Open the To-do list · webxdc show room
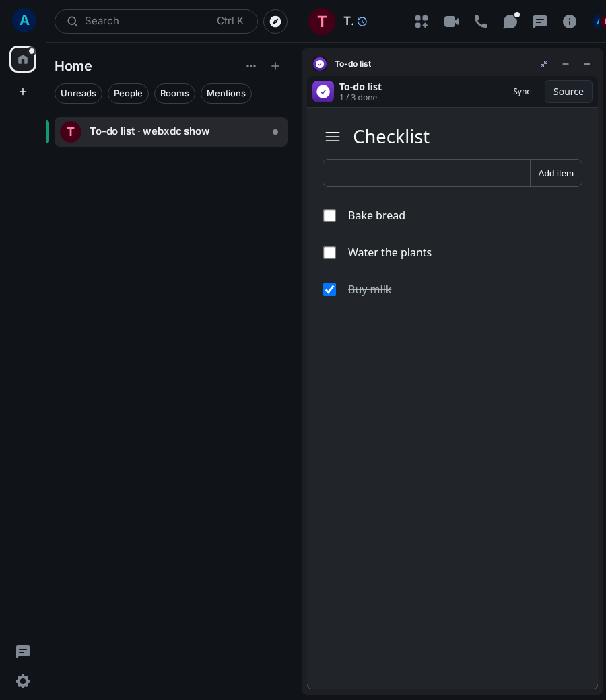 170,132
